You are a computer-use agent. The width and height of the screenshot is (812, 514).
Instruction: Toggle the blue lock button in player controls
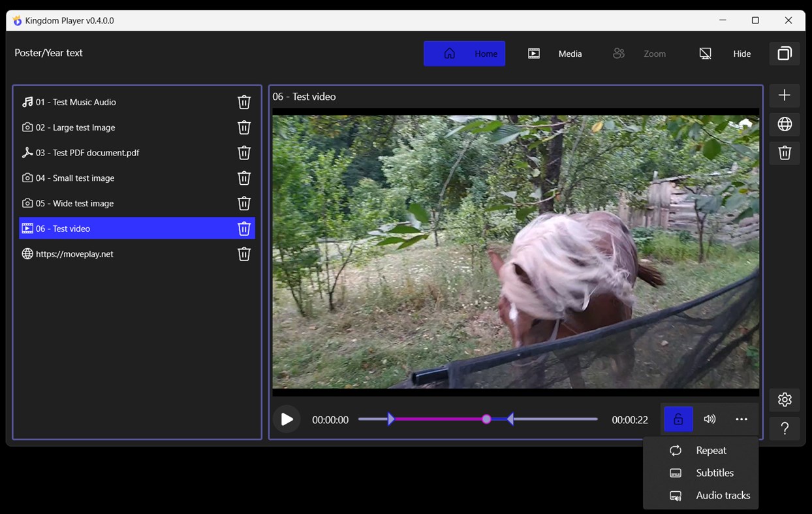pos(678,419)
